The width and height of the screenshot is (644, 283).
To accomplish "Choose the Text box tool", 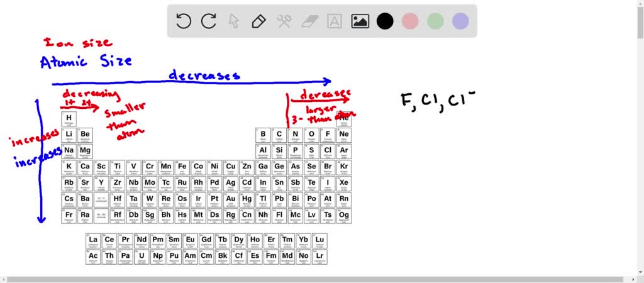I will pos(335,21).
